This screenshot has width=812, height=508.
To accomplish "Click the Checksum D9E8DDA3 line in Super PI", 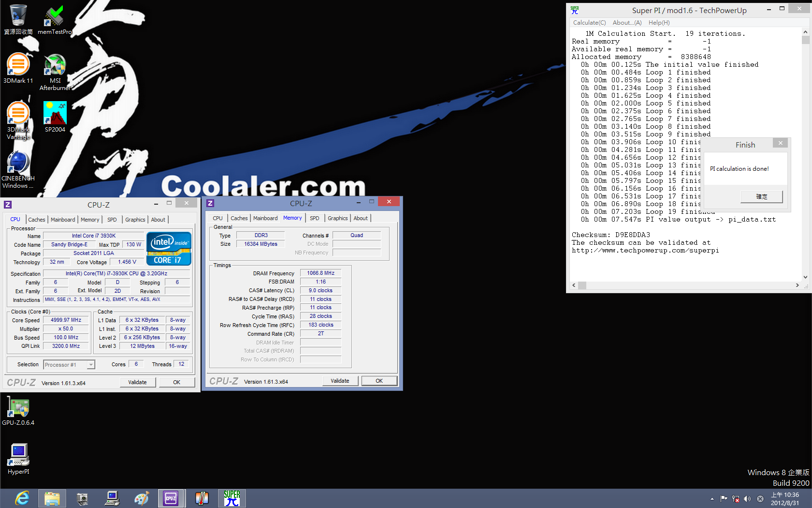I will click(611, 235).
